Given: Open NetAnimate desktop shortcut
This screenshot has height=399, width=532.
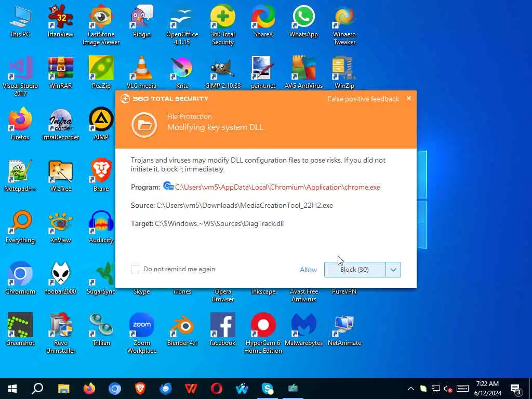Looking at the screenshot, I should point(344,330).
